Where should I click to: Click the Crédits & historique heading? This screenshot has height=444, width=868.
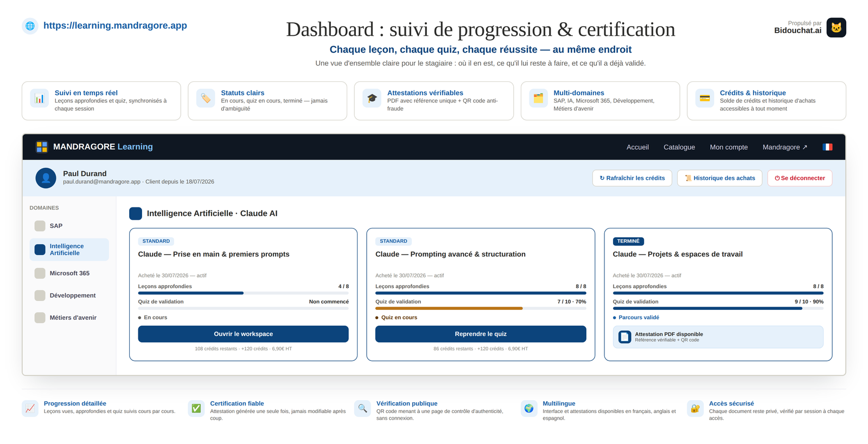(752, 93)
